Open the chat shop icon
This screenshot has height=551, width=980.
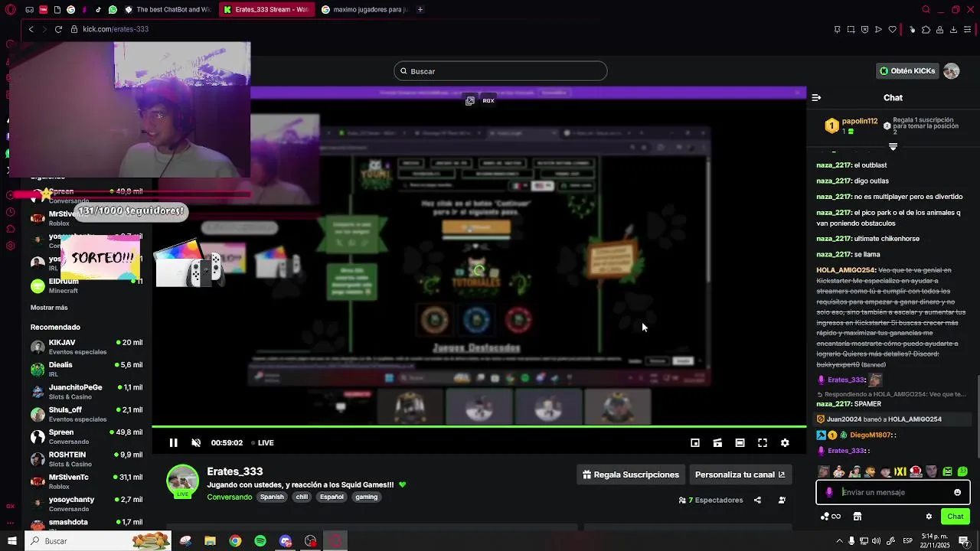857,517
